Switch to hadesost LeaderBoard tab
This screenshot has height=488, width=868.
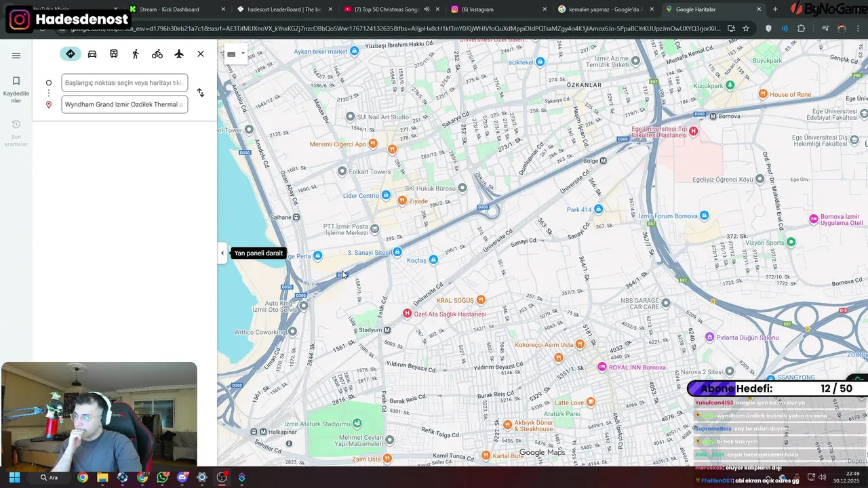click(x=284, y=9)
